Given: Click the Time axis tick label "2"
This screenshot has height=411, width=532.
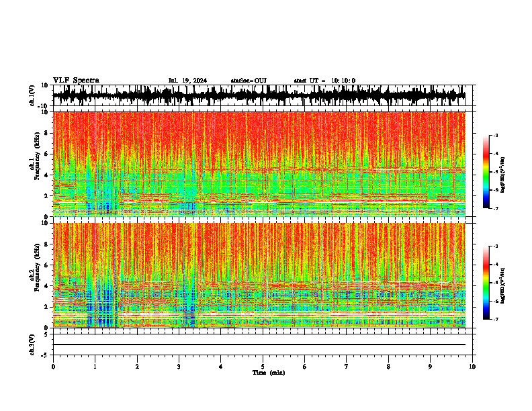Looking at the screenshot, I should click(x=137, y=367).
